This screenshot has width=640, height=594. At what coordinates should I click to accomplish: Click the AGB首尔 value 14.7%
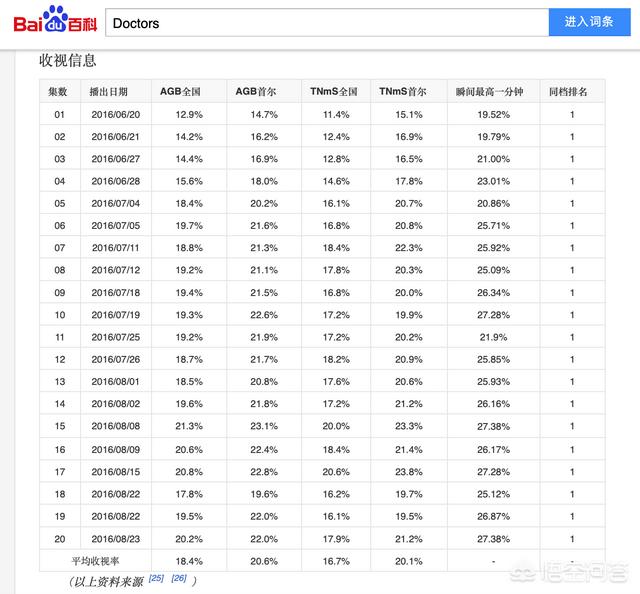pos(264,115)
